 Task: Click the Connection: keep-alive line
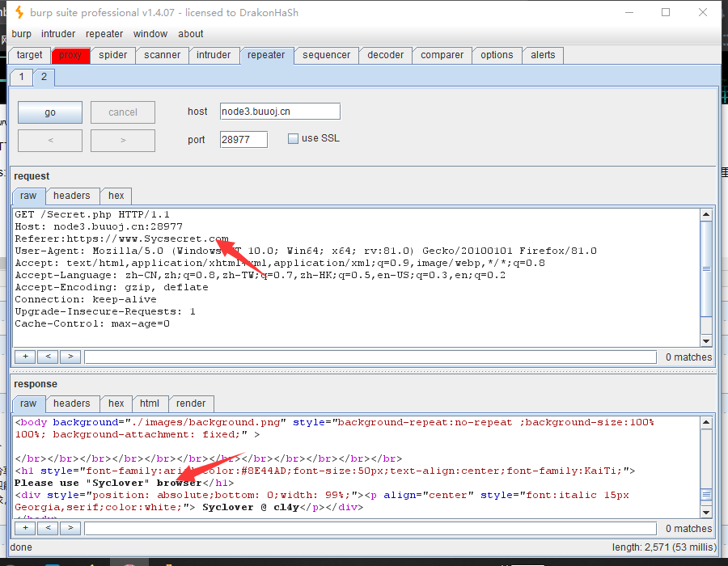point(86,300)
